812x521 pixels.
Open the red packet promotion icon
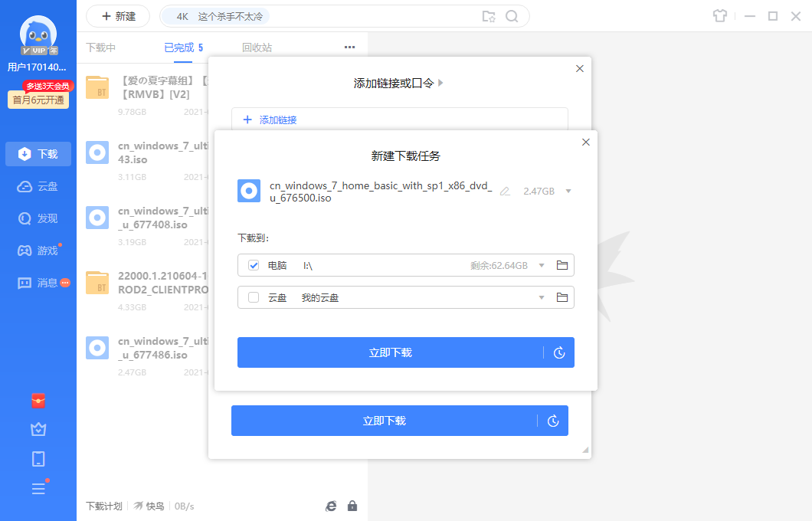pyautogui.click(x=38, y=400)
